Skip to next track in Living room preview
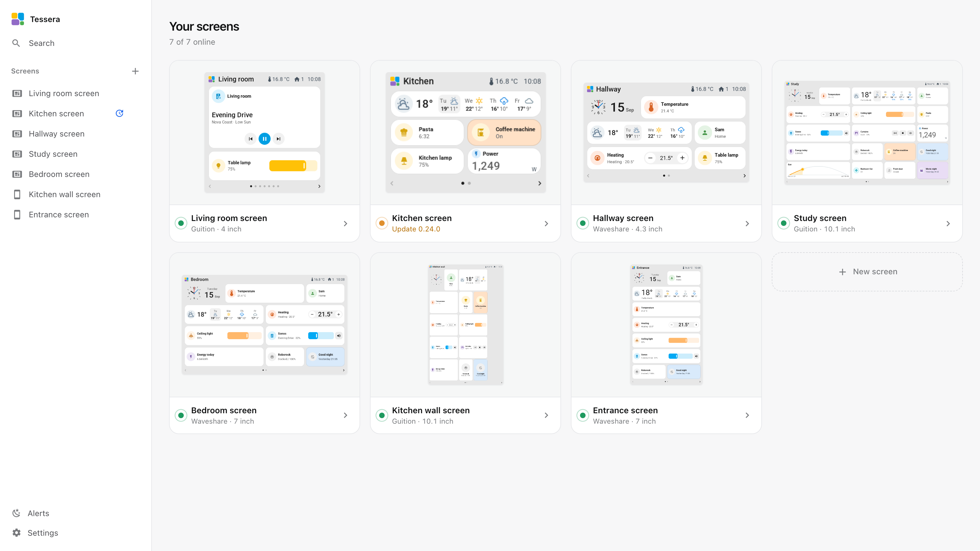This screenshot has width=980, height=551. pos(278,139)
